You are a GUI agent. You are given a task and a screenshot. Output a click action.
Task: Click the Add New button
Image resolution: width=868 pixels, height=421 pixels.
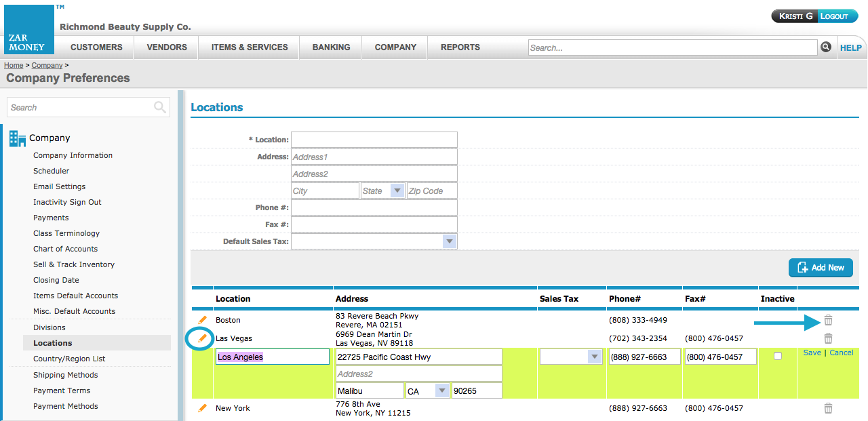(x=821, y=268)
